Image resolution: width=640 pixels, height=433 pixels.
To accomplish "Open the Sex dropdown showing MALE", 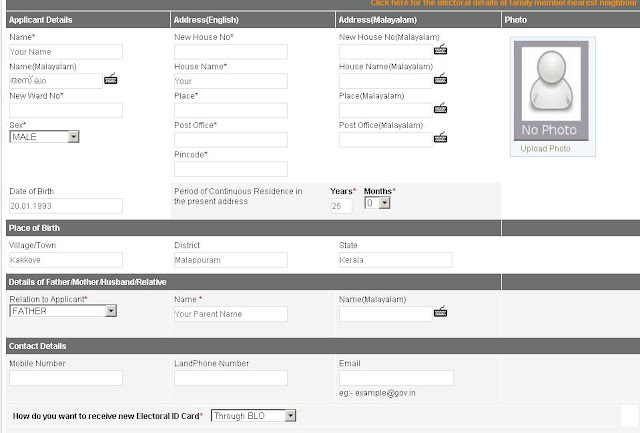I will [44, 137].
